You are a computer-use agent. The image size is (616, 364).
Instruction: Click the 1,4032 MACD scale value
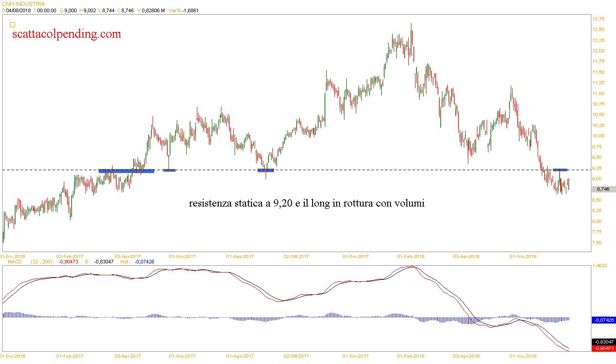pyautogui.click(x=600, y=265)
